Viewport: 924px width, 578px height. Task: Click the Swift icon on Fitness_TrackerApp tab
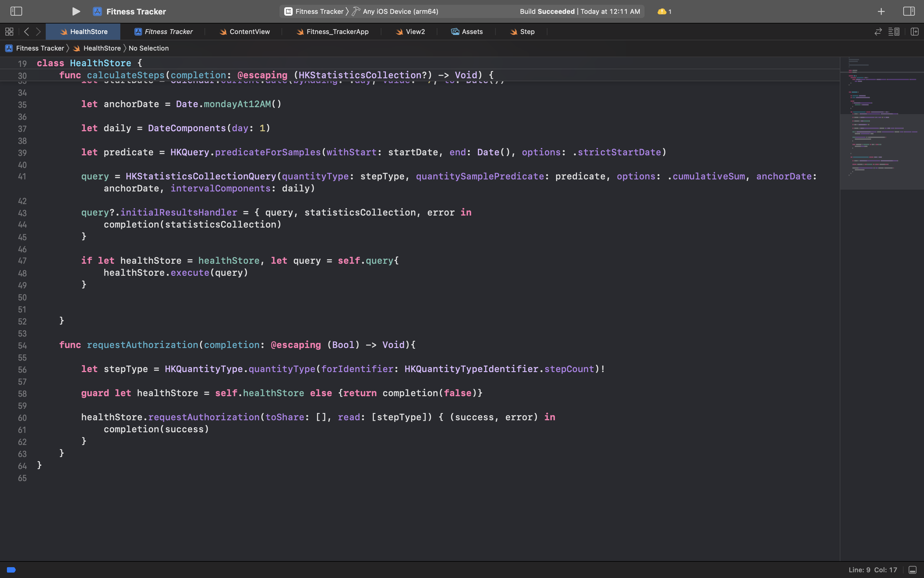(300, 32)
